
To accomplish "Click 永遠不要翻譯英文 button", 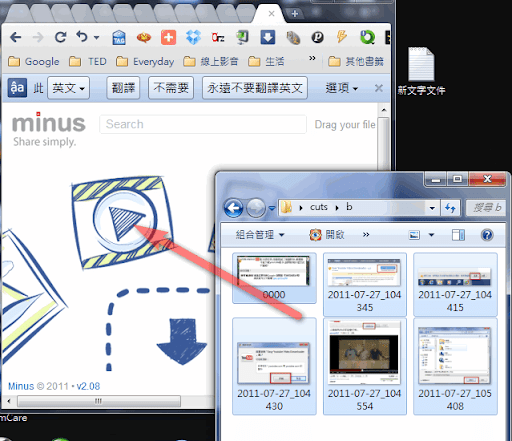I will (x=255, y=88).
